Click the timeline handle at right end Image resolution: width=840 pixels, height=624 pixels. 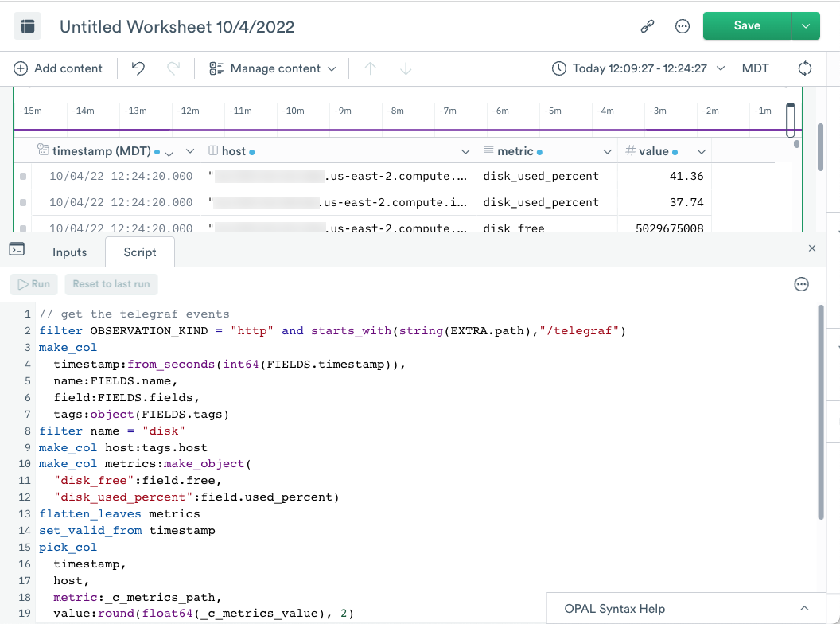[x=790, y=120]
